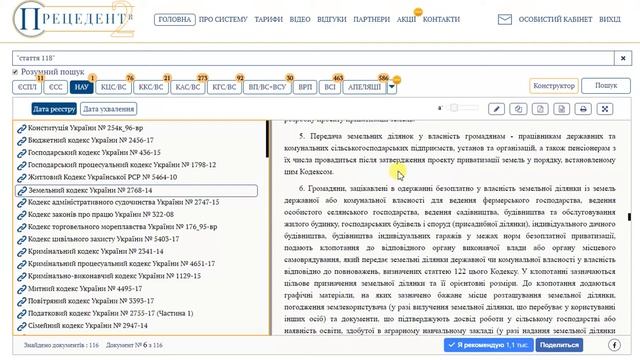Click the Facebook icon in footer

614,345
